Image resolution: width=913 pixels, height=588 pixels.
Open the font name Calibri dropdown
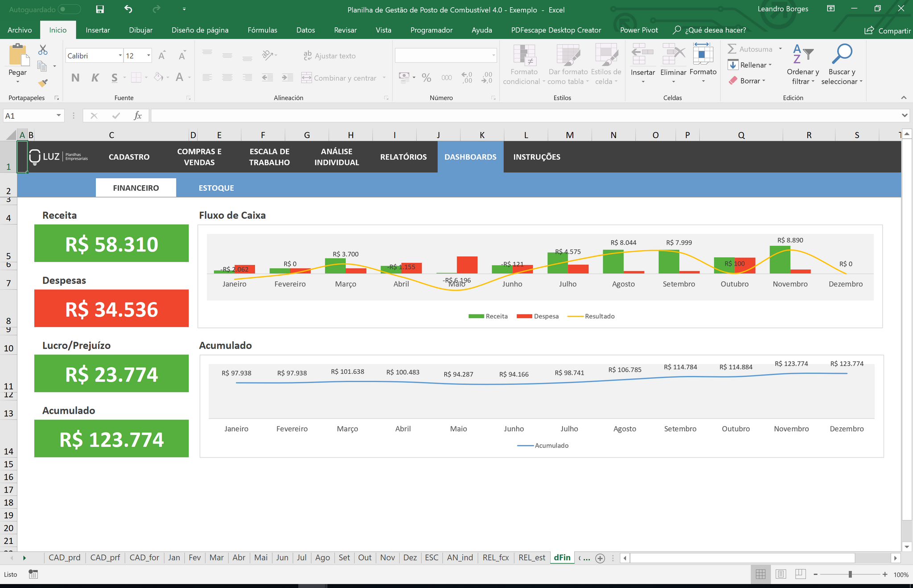120,56
